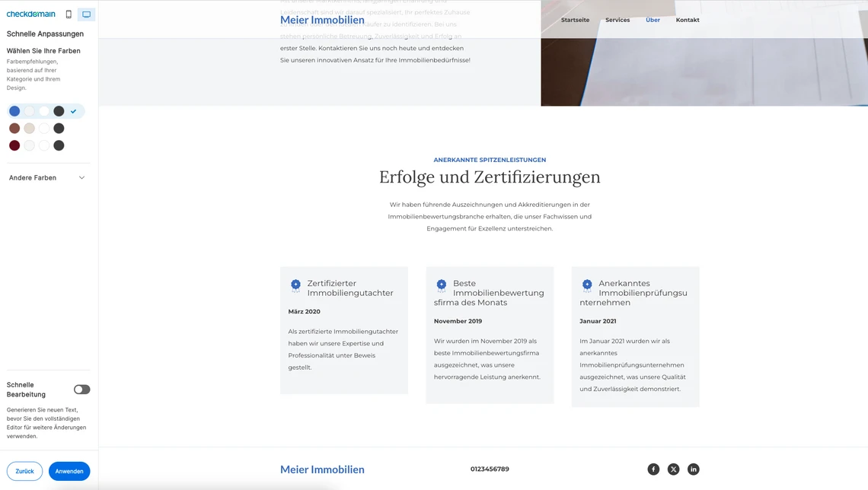The image size is (868, 490).
Task: Open the X social media icon
Action: pyautogui.click(x=673, y=469)
